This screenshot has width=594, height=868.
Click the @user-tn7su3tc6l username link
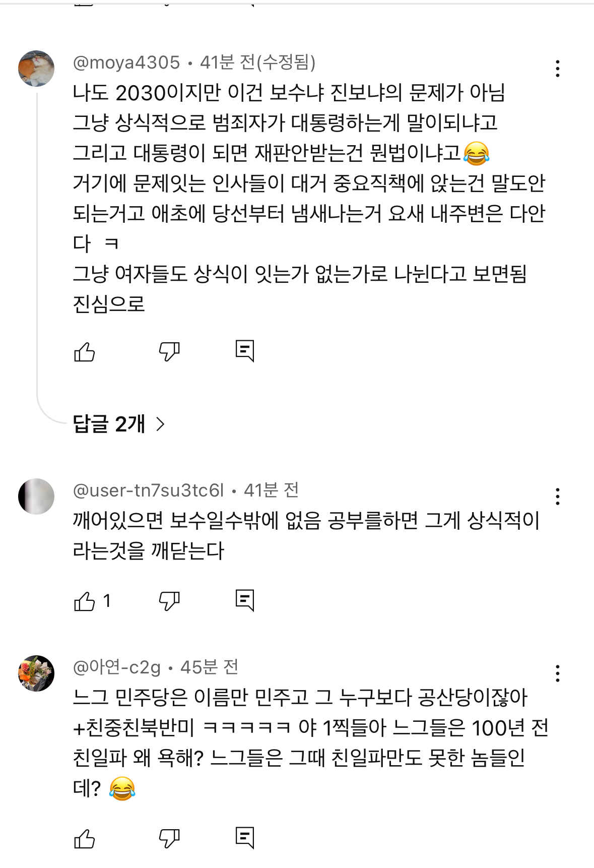click(148, 490)
